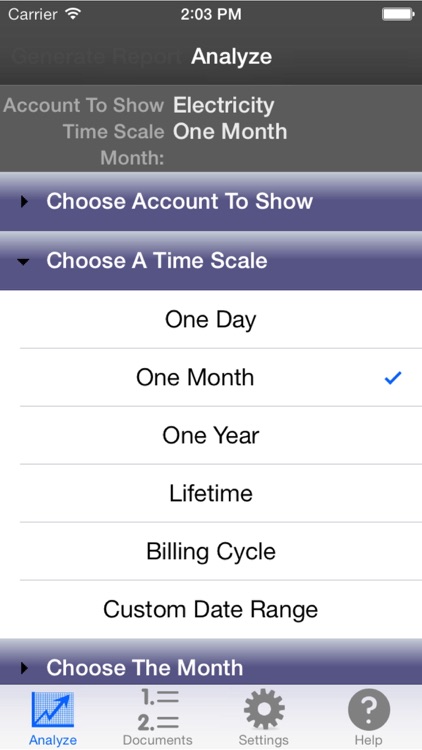Screen dimensions: 422x750
Task: Tap the Wi-Fi status icon
Action: point(73,14)
